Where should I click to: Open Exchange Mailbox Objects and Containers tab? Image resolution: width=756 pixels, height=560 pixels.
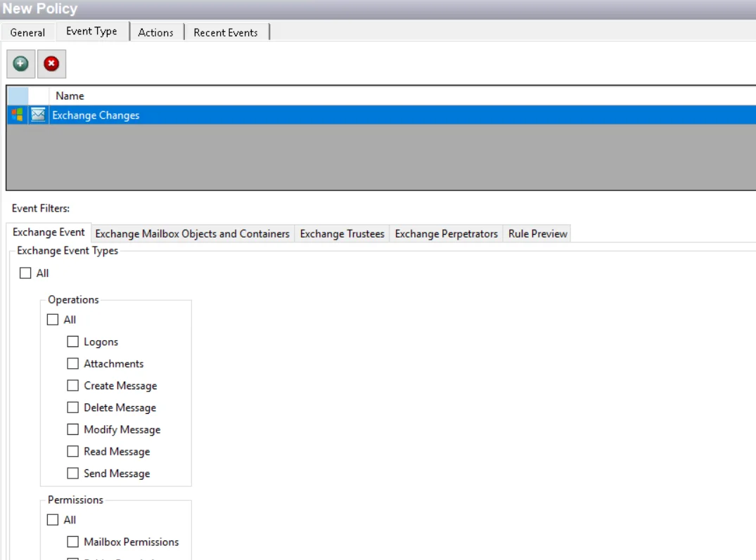(x=193, y=233)
